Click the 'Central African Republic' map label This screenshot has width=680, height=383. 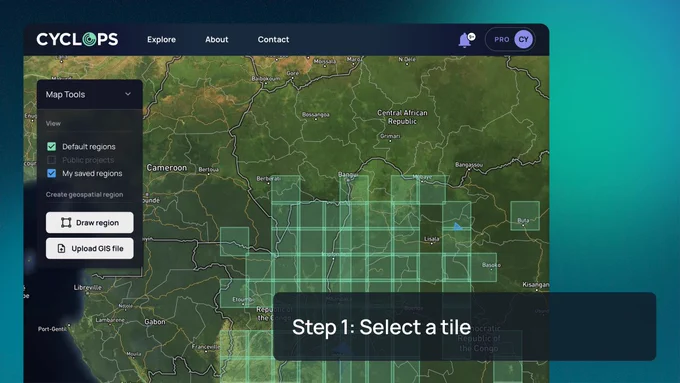(402, 117)
